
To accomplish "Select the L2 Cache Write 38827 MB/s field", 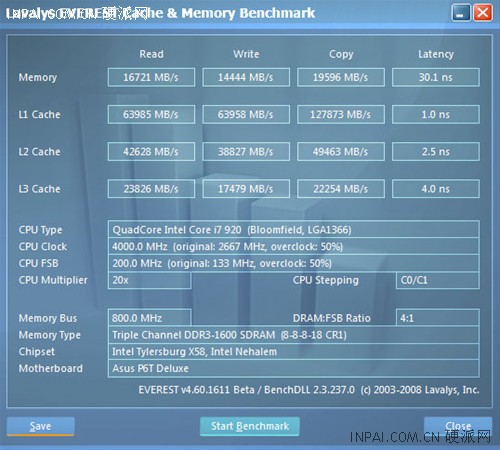I will 246,152.
